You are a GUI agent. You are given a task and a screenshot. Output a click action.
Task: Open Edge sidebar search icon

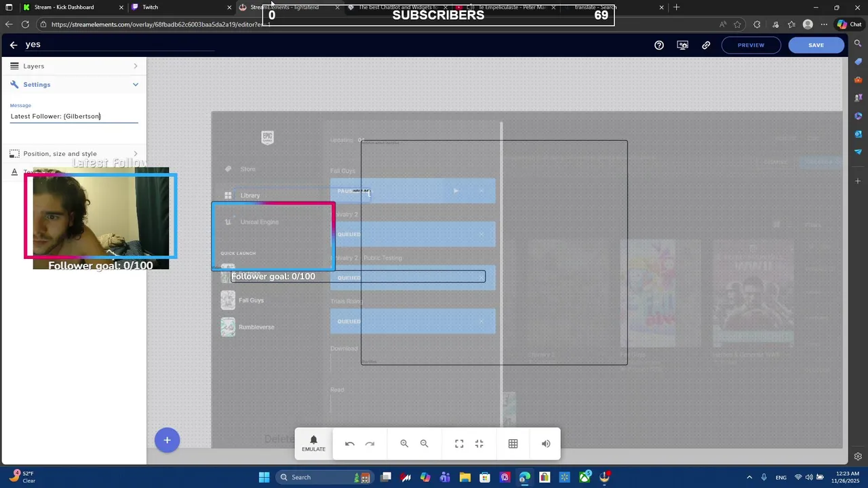click(858, 43)
